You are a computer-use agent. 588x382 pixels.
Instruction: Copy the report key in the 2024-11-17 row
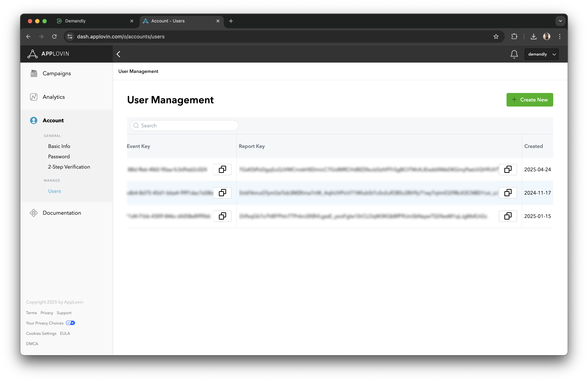[x=508, y=193]
